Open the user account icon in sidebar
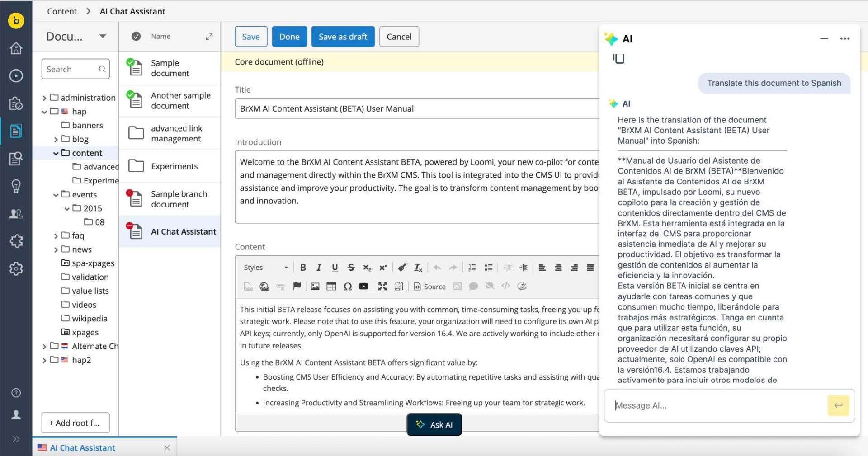Screen dimensions: 868x456 (x=16, y=415)
